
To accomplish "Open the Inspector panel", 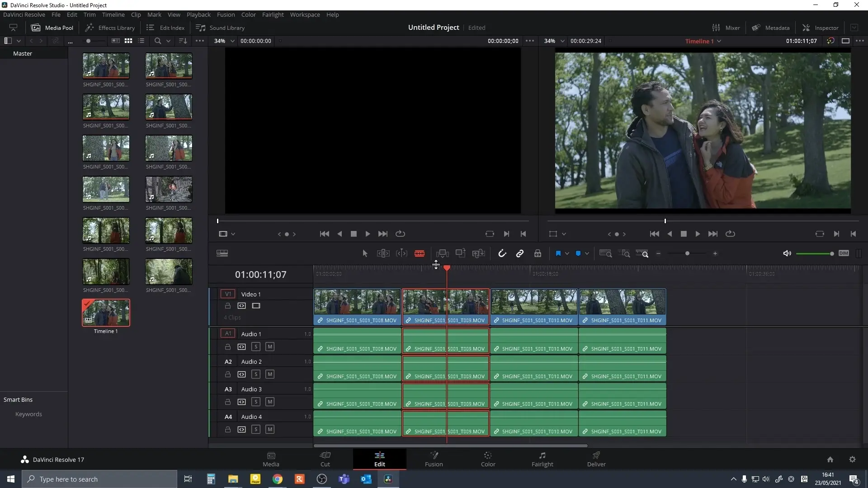I will [821, 28].
